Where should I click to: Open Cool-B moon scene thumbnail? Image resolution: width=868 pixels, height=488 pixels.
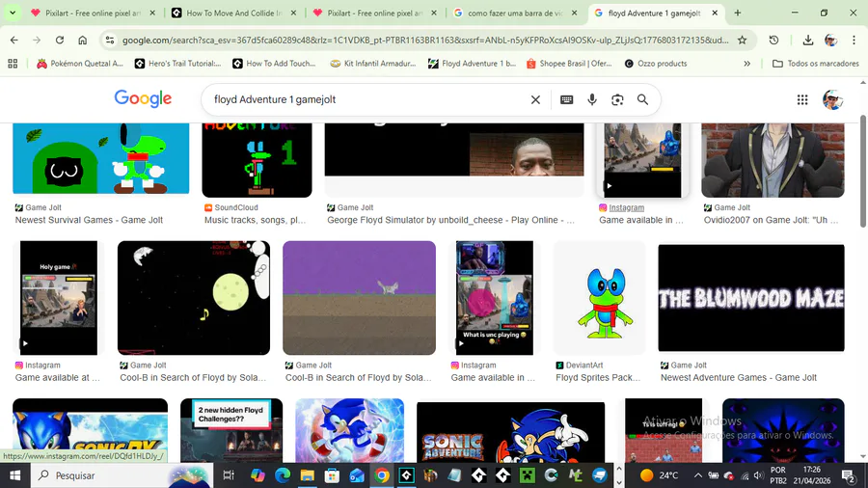pos(194,298)
